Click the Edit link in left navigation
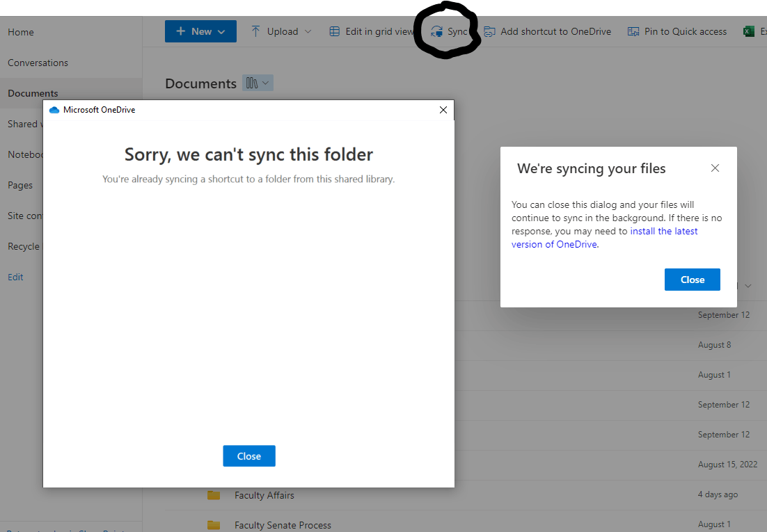 [x=15, y=277]
